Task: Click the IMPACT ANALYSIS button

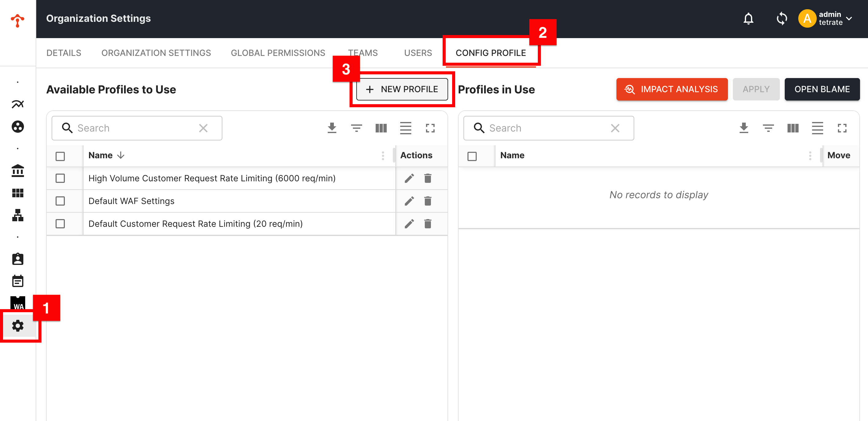Action: (x=672, y=89)
